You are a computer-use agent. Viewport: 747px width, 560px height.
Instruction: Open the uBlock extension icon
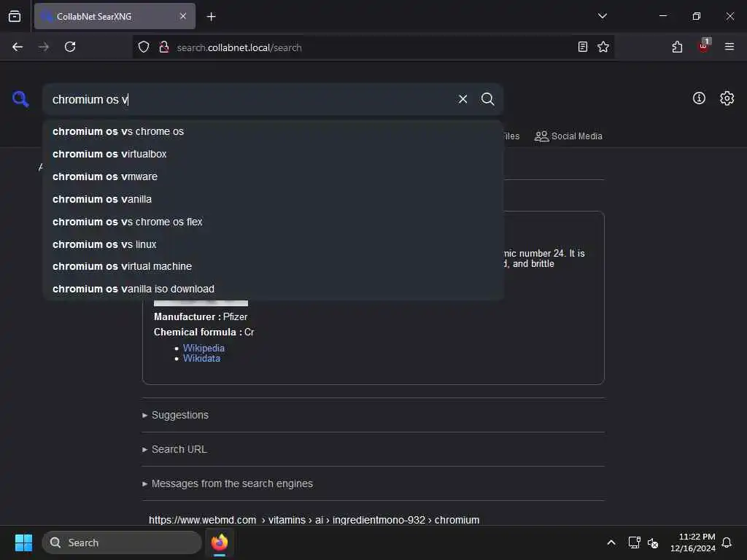coord(704,46)
